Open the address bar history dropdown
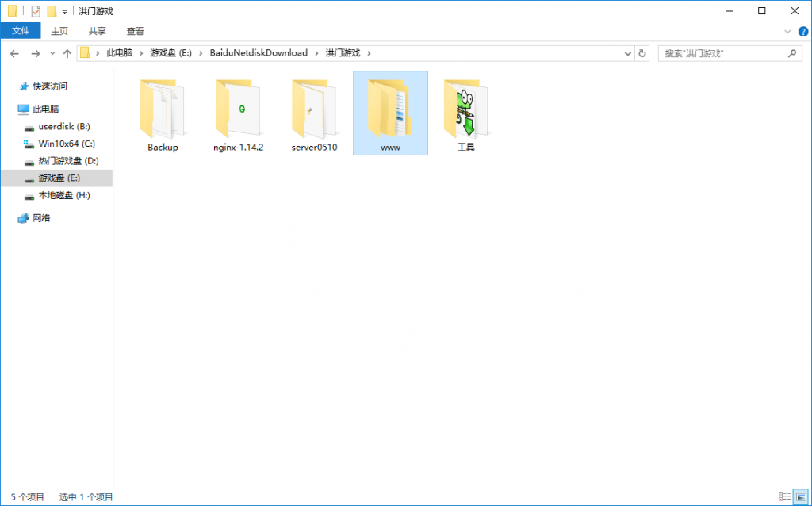The image size is (812, 506). point(628,53)
